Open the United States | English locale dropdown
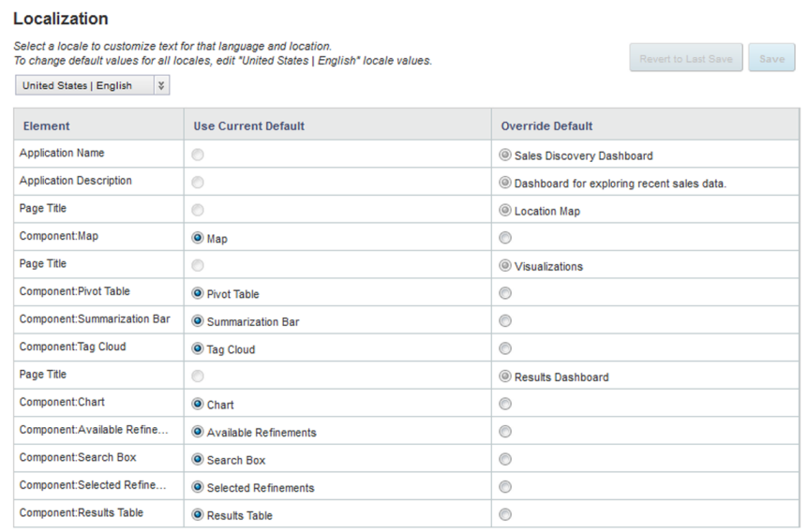Image resolution: width=807 pixels, height=532 pixels. coord(92,85)
